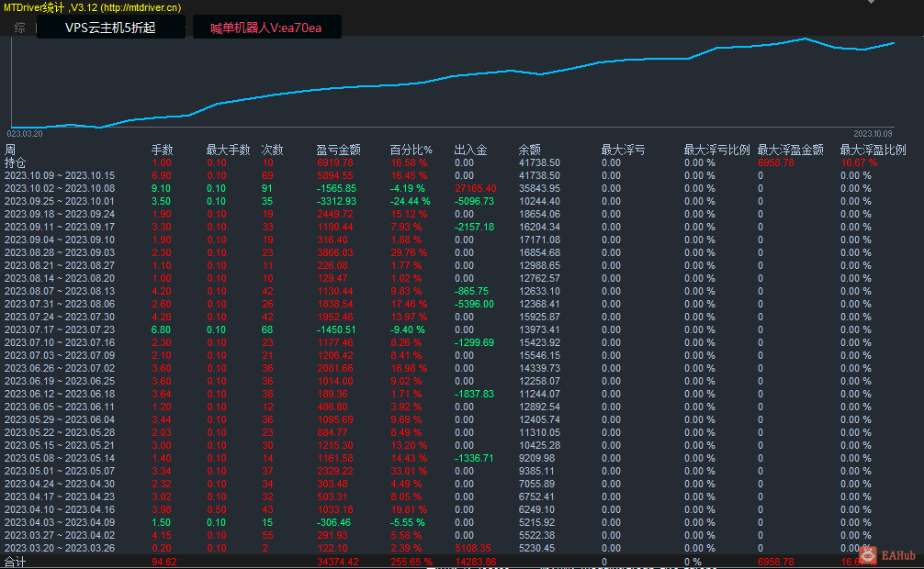The width and height of the screenshot is (924, 569).
Task: Select week row 2023.06.26 ~ 2023.07.02
Action: [x=60, y=368]
